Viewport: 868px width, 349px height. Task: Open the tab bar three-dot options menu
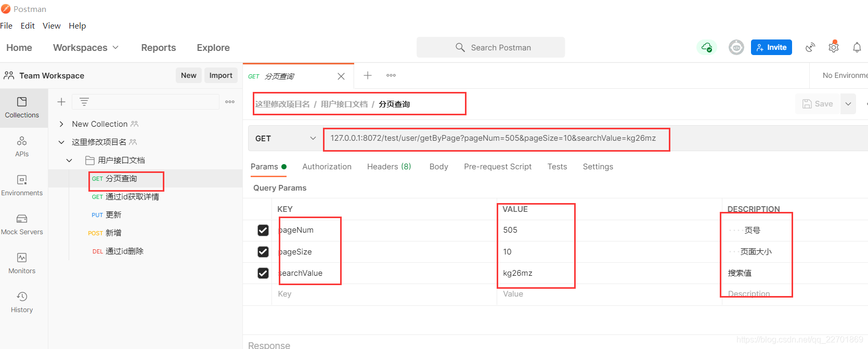391,75
